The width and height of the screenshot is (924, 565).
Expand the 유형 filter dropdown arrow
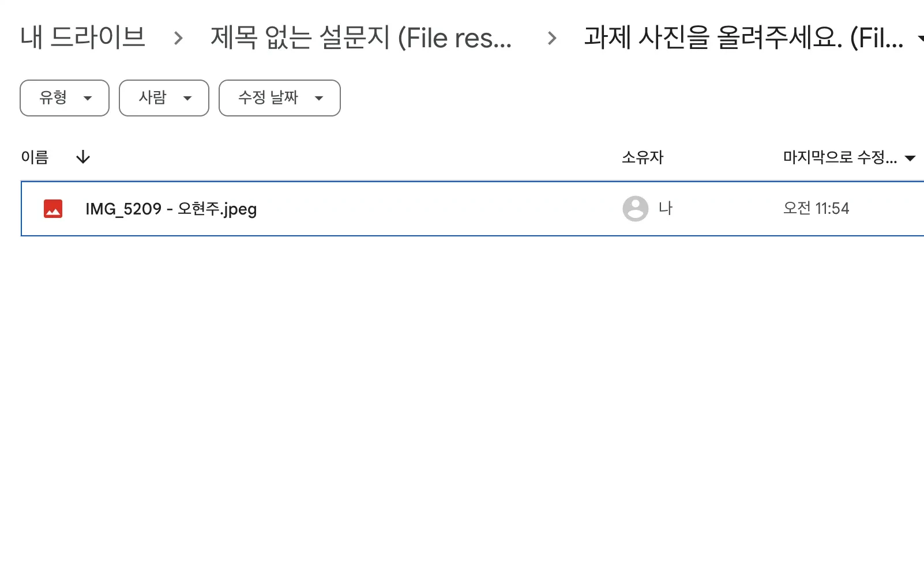(88, 99)
